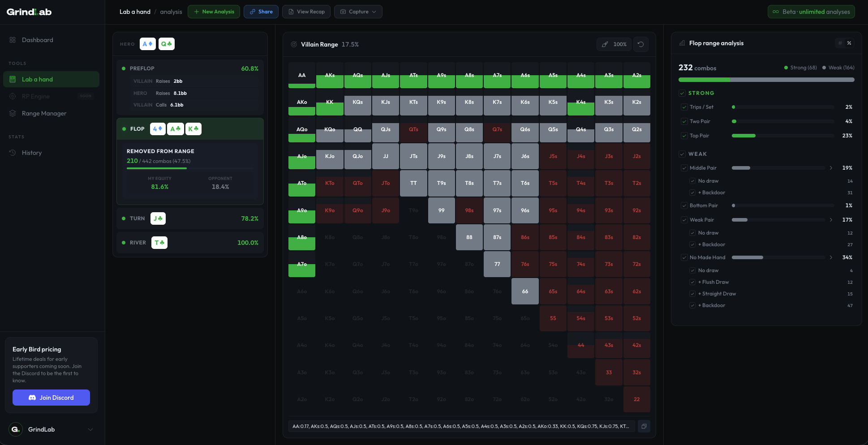Click the targeting icon beside Villain Range

pos(294,44)
